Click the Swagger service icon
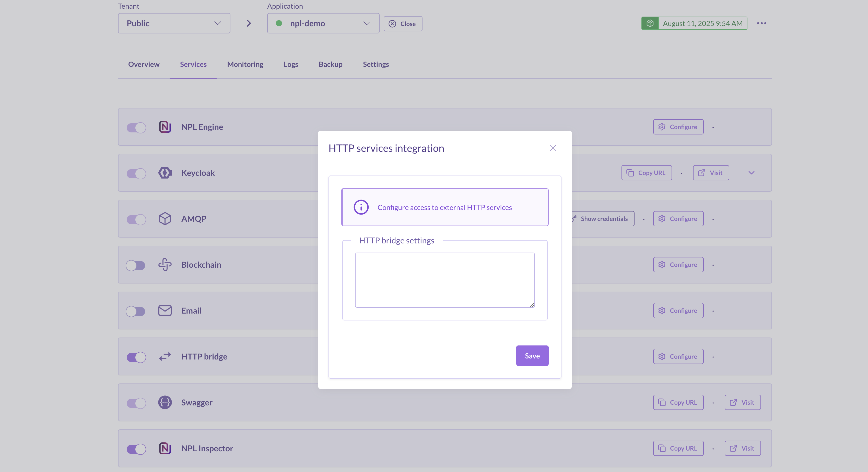The height and width of the screenshot is (472, 868). pyautogui.click(x=165, y=402)
